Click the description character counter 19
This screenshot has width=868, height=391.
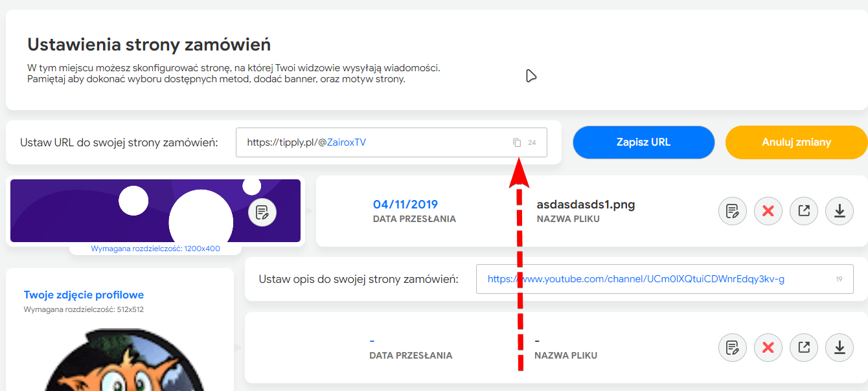(x=839, y=280)
